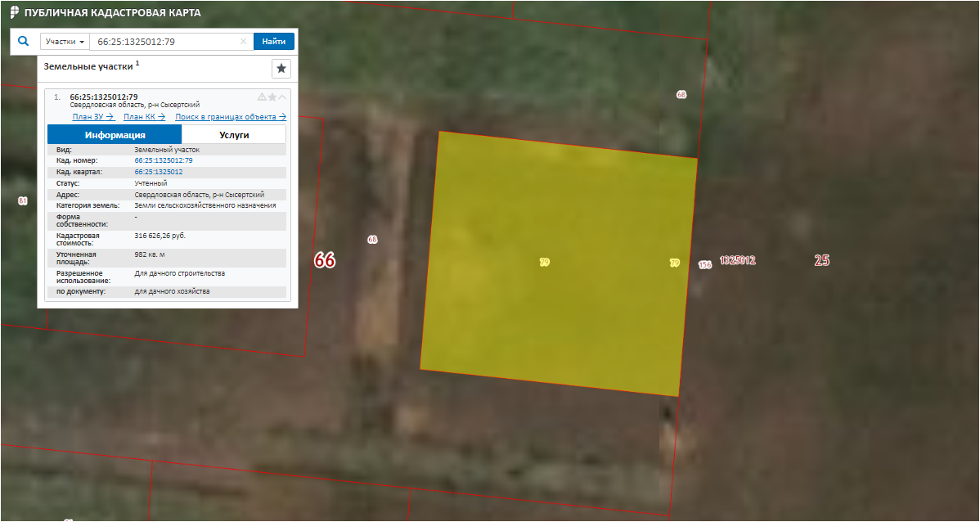Open the Участки search type dropdown
This screenshot has height=522, width=980.
65,42
